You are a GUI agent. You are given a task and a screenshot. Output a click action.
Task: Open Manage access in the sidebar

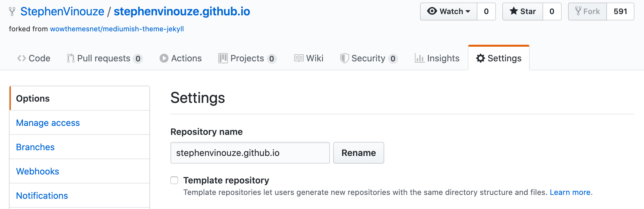[48, 123]
